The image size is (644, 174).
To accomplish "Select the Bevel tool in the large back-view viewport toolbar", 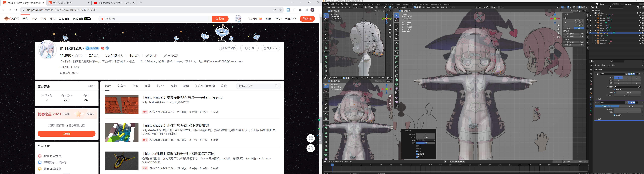I will coord(397,67).
